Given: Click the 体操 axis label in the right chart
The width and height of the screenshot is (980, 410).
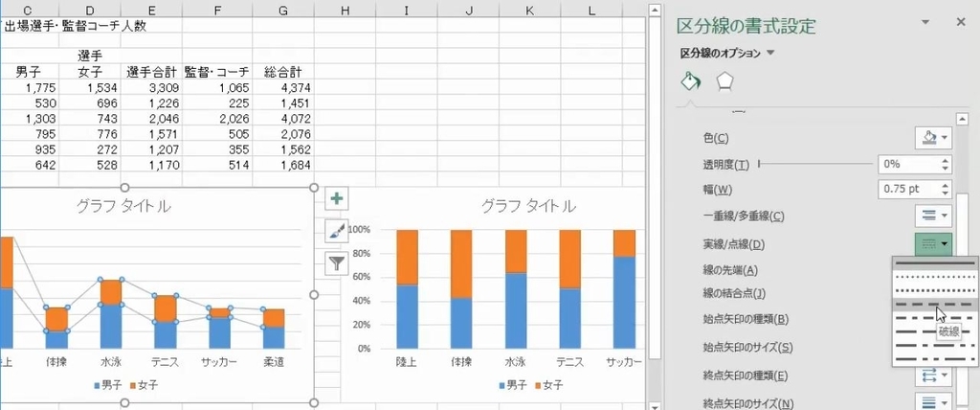Looking at the screenshot, I should (461, 362).
